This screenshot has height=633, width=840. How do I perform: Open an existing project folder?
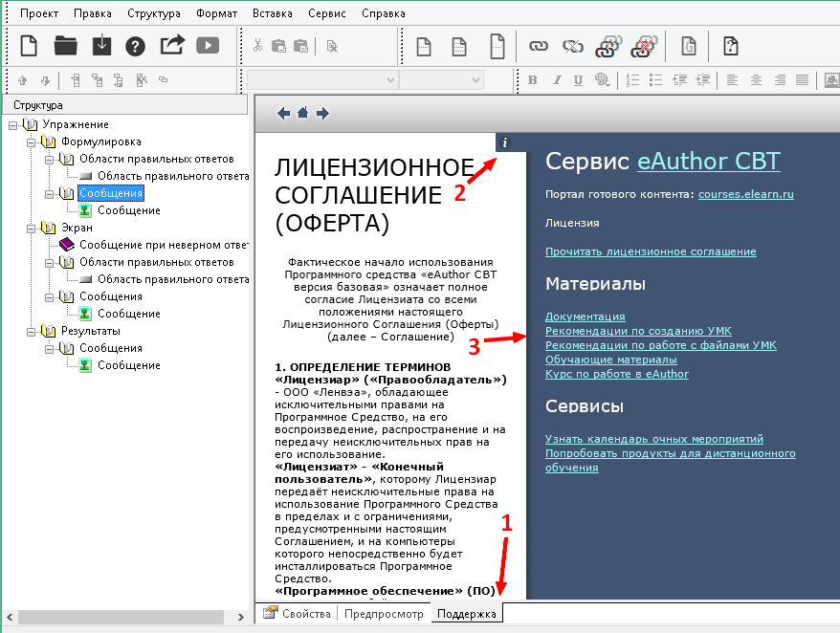[x=64, y=45]
